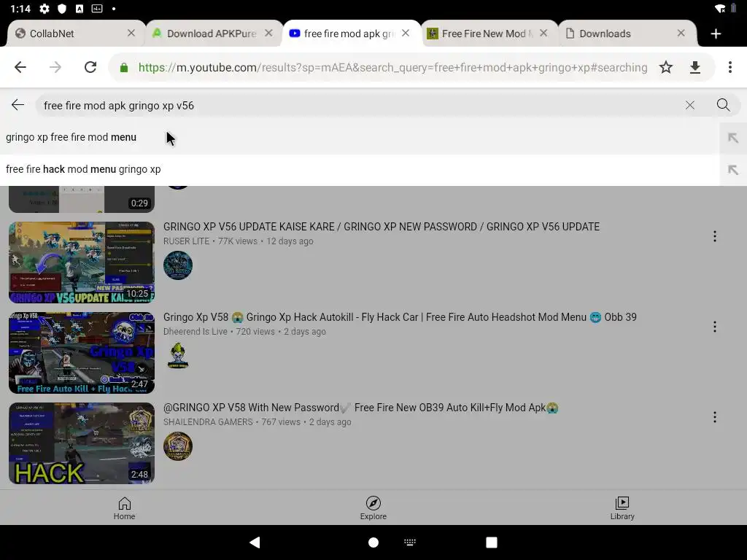Tap the Android back navigation button

(255, 542)
